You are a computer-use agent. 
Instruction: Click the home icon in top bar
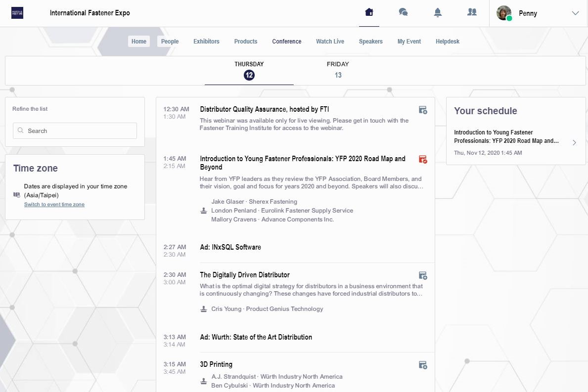tap(369, 12)
